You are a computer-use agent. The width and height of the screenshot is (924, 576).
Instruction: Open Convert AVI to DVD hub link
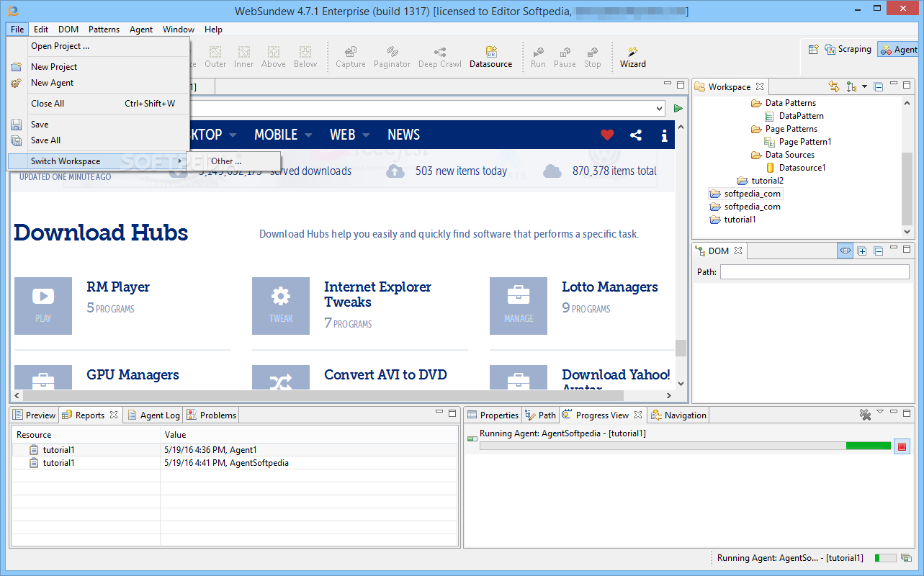(385, 374)
